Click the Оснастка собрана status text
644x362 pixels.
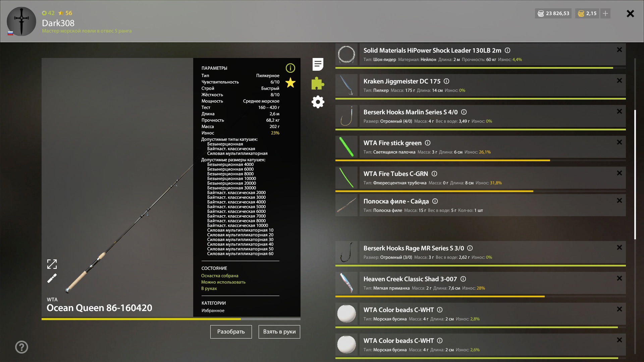coord(220,276)
